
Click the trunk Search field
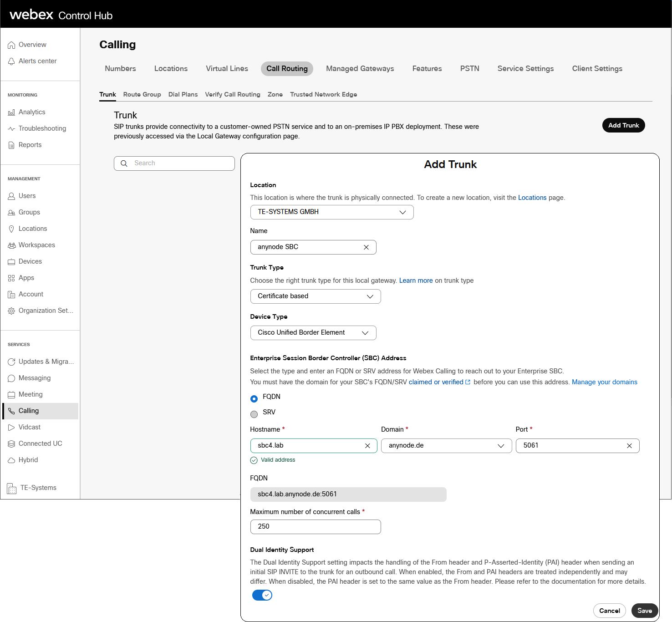point(174,163)
